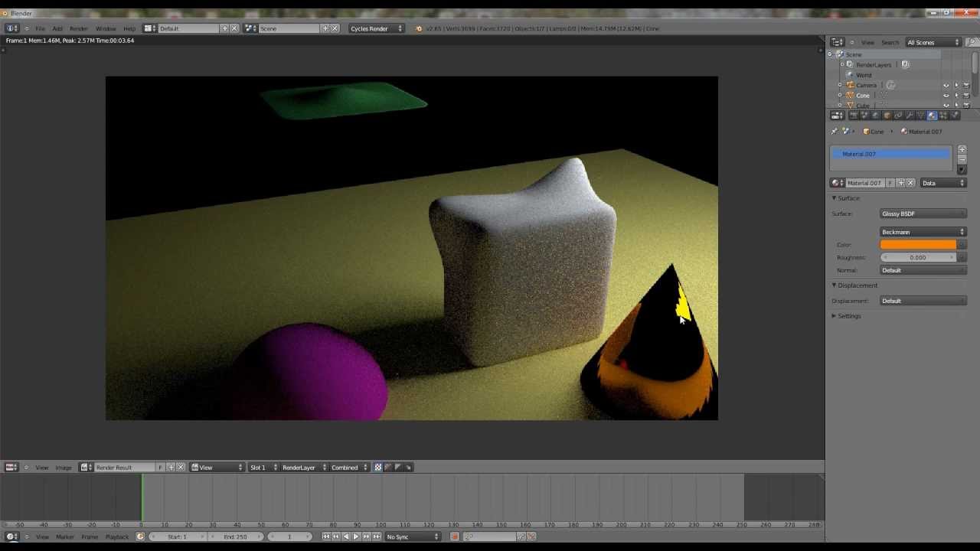The image size is (980, 551).
Task: Switch to Material properties tab
Action: 932,116
